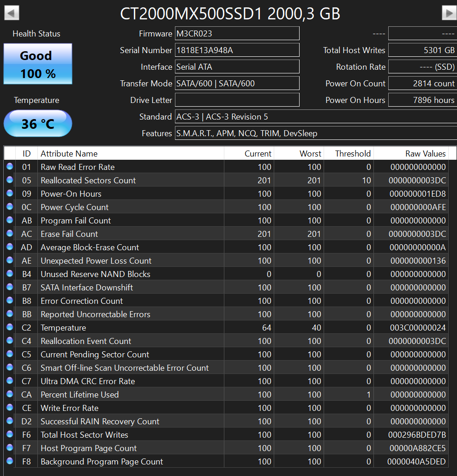The width and height of the screenshot is (457, 476).
Task: Click the Raw Values column header
Action: (x=411, y=154)
